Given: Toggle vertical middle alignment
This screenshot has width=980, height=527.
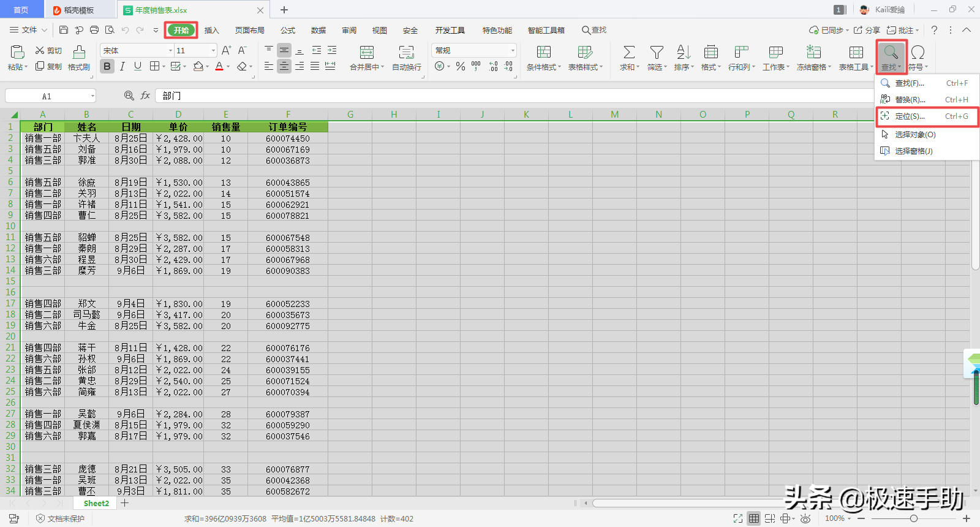Looking at the screenshot, I should tap(284, 50).
